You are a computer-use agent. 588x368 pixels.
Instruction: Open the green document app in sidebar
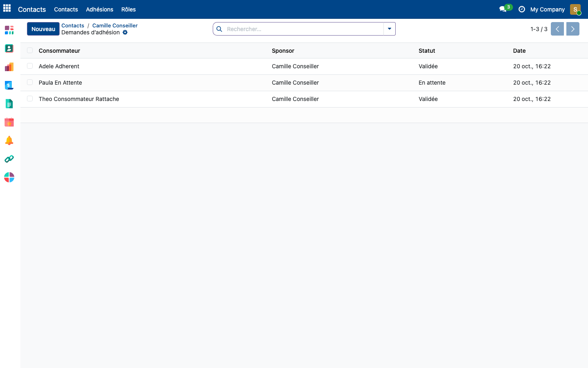[x=9, y=103]
